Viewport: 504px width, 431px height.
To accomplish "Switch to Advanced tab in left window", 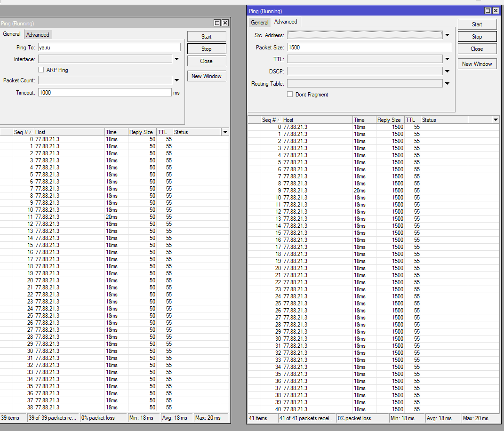I will pyautogui.click(x=38, y=35).
